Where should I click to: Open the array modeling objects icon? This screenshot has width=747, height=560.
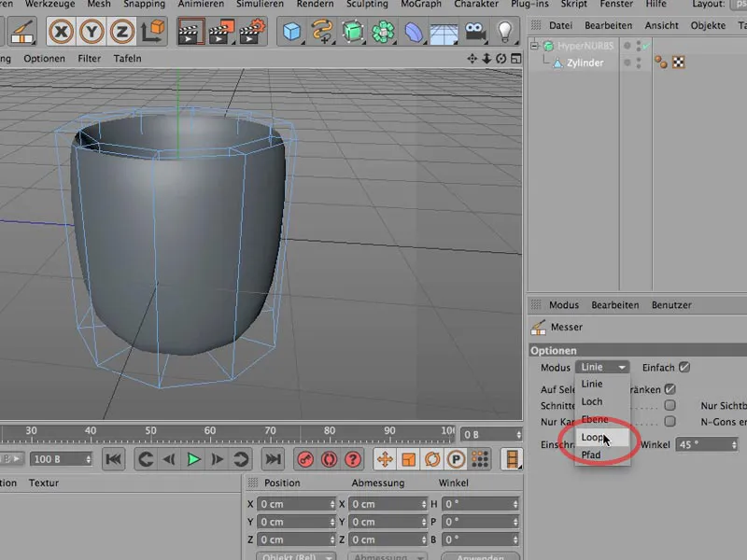pos(383,32)
